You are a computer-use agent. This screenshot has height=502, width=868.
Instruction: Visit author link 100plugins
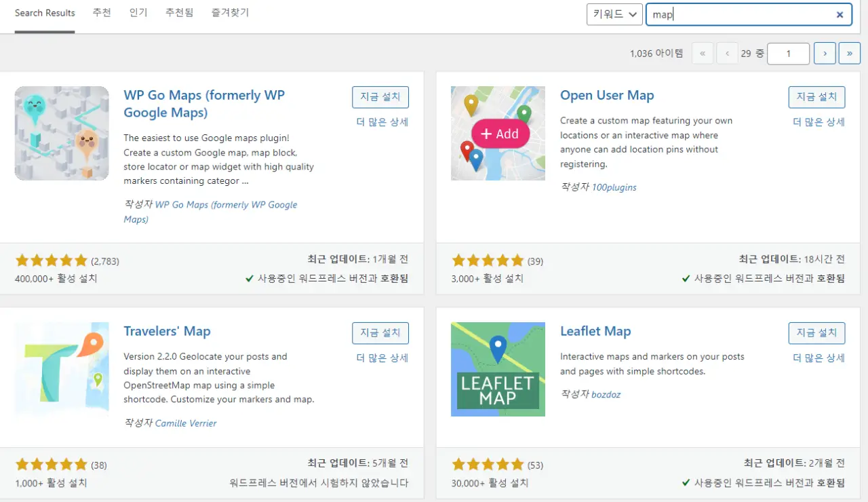[x=614, y=187]
